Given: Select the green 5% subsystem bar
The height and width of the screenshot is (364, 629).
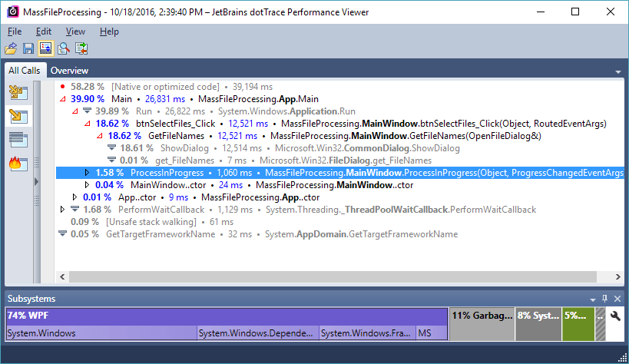Looking at the screenshot, I should click(578, 324).
